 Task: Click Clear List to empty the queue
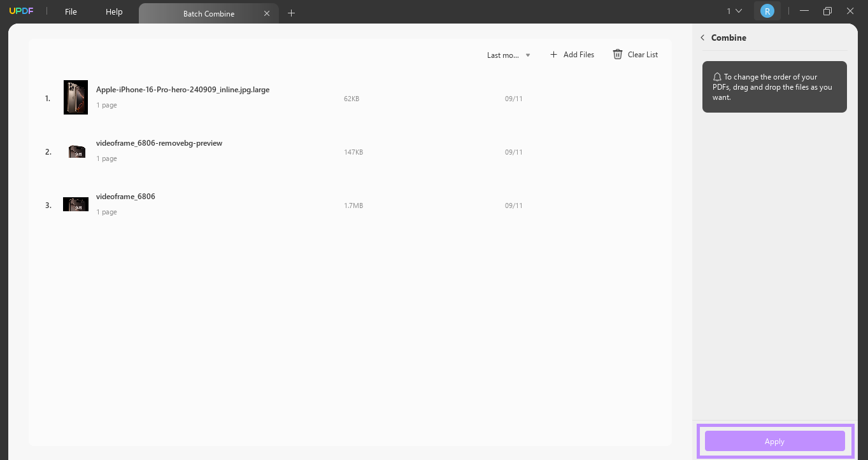point(642,55)
